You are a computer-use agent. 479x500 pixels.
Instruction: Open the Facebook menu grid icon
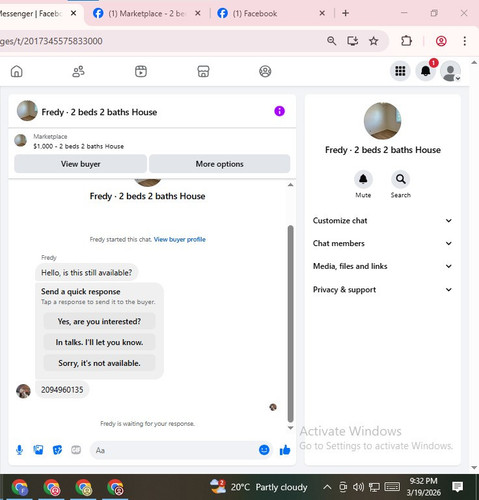tap(400, 71)
